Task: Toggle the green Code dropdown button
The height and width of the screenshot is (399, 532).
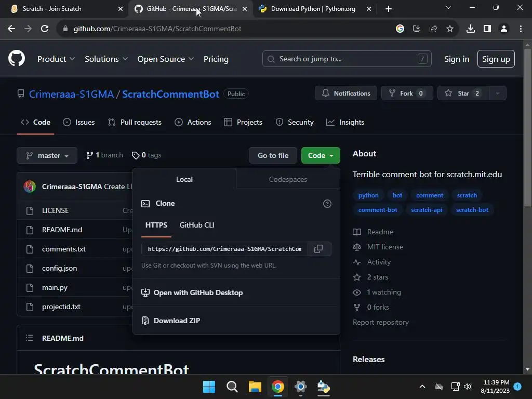Action: tap(321, 155)
